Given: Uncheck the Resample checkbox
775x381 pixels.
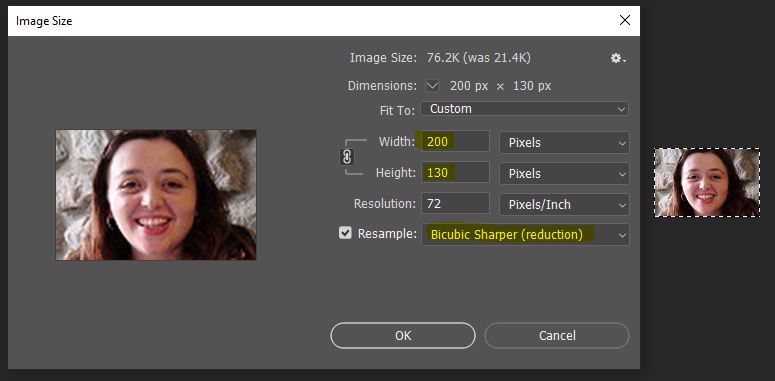Looking at the screenshot, I should pyautogui.click(x=345, y=233).
